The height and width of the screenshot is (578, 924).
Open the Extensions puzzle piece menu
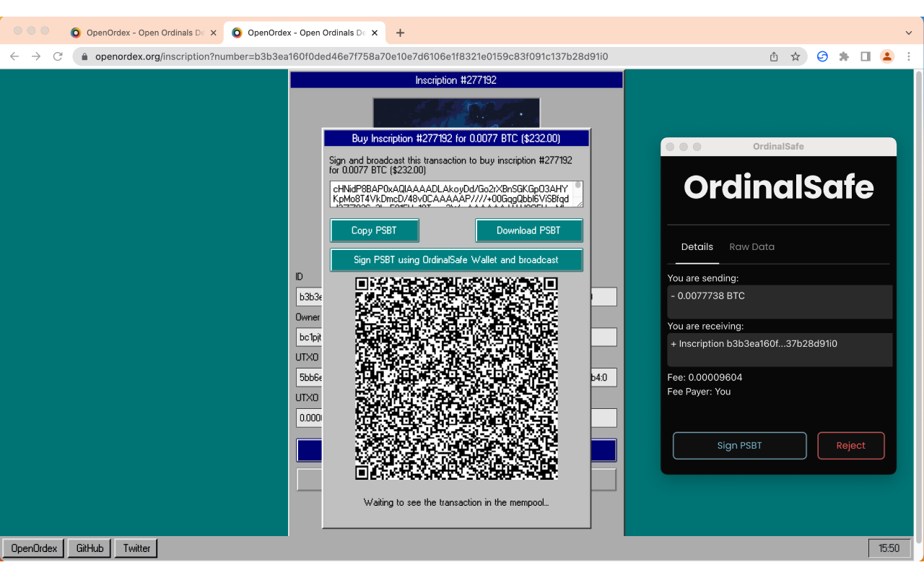tap(844, 56)
